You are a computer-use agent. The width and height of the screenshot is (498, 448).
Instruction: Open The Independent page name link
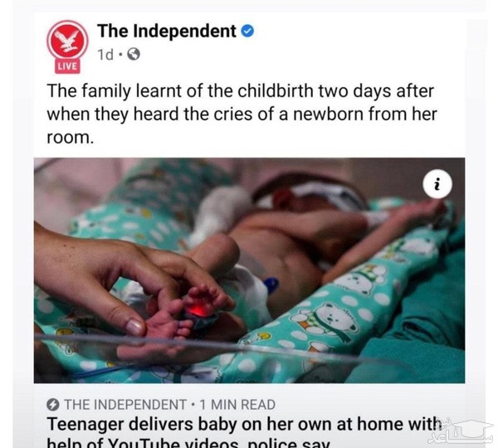tap(167, 32)
